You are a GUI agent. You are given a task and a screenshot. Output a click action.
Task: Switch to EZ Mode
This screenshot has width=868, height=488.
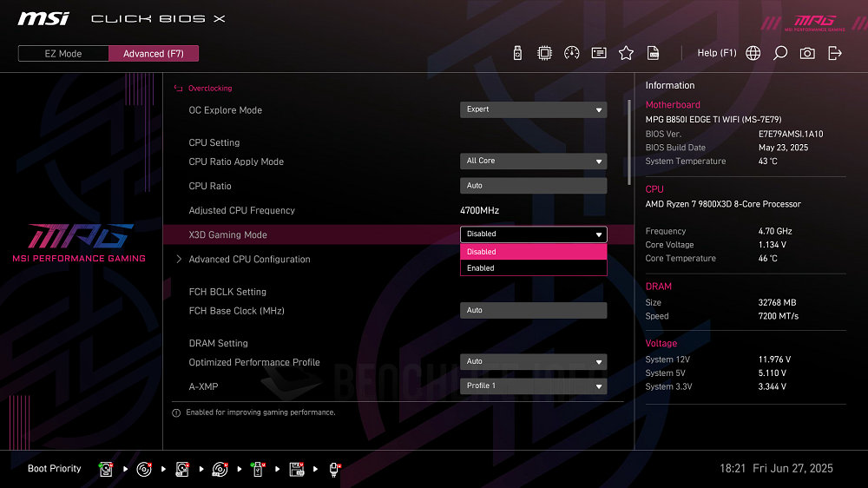coord(63,54)
